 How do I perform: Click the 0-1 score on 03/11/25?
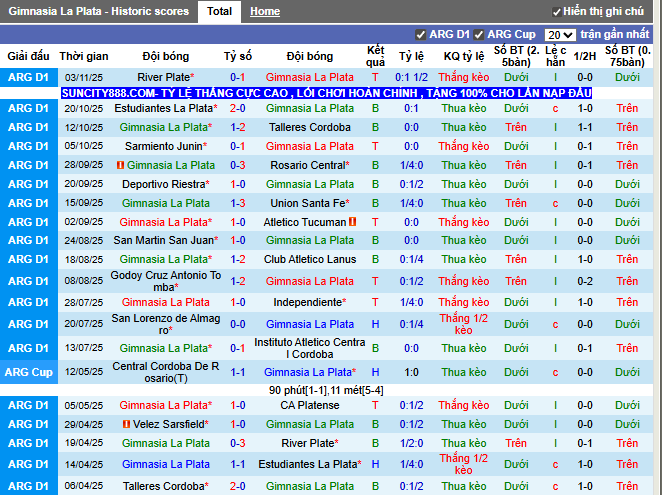pyautogui.click(x=238, y=77)
